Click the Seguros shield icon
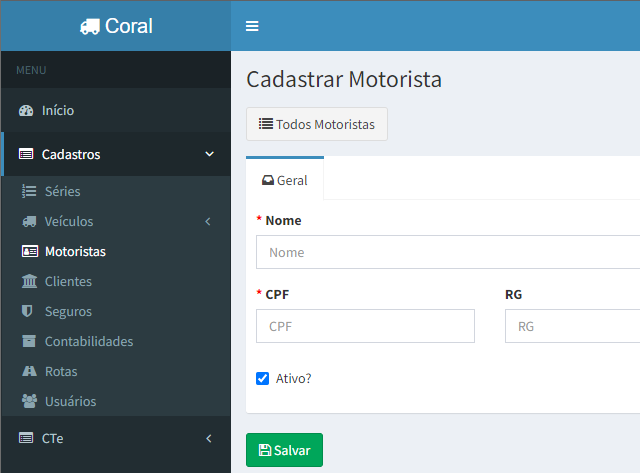Screen dimensions: 640x473 (28, 312)
